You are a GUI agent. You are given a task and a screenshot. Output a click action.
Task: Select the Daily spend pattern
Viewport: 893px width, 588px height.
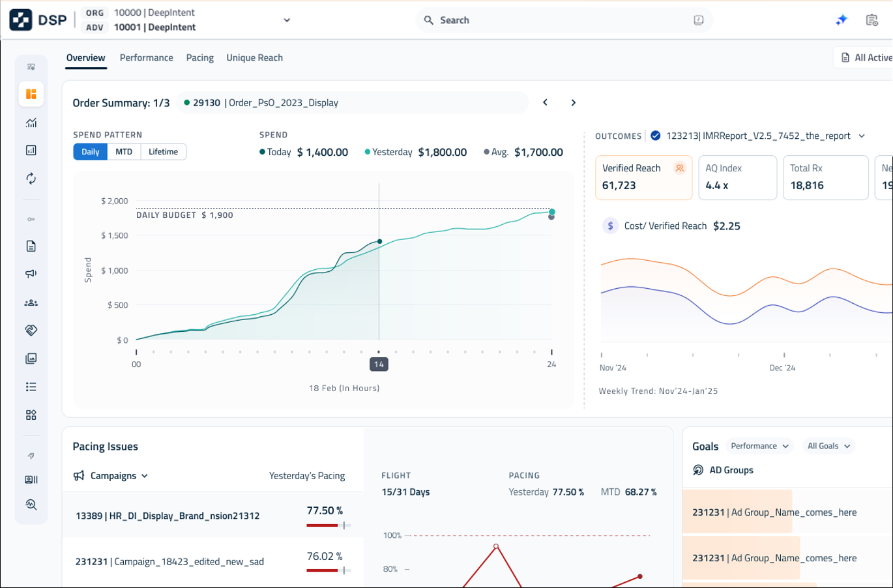tap(91, 152)
